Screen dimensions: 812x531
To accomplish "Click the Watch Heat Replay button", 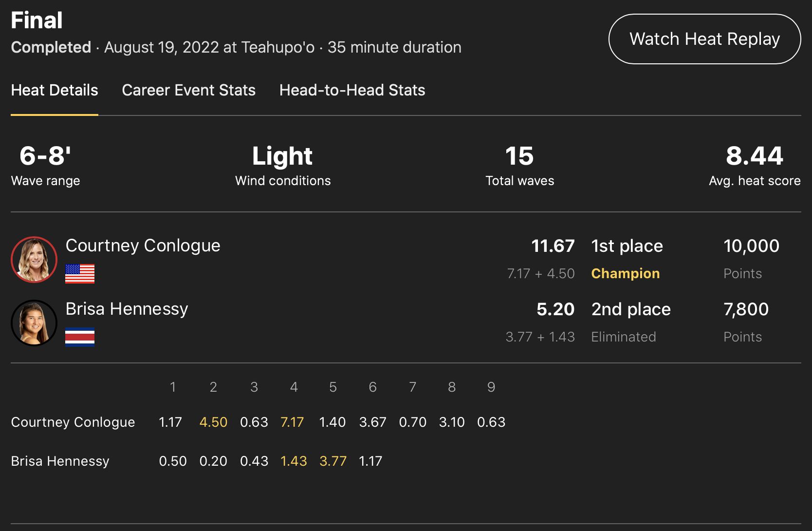I will coord(704,39).
